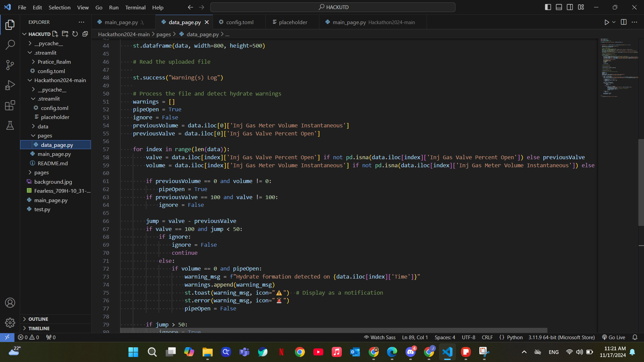The image size is (644, 362).
Task: Open the Run and Debug view
Action: (x=10, y=85)
